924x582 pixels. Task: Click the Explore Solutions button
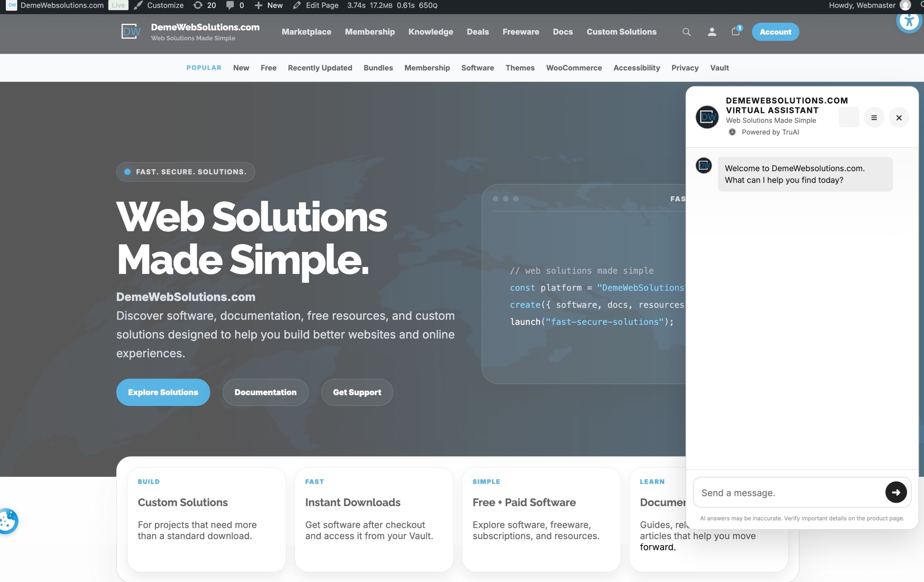click(163, 392)
